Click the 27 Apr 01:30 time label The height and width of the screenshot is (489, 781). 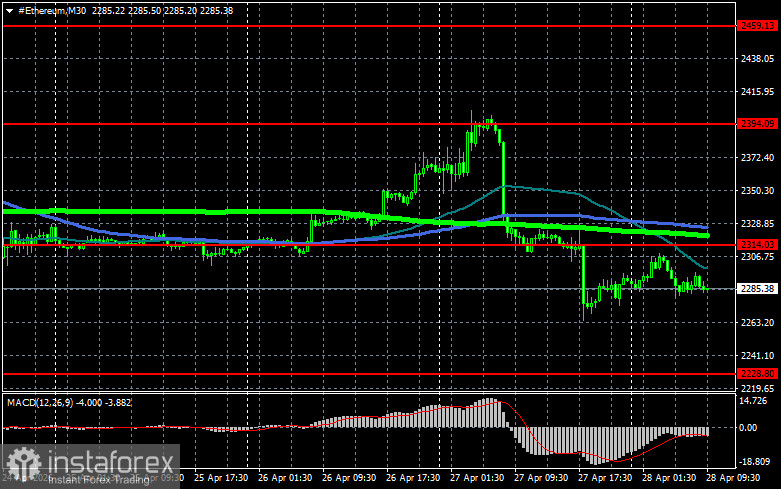(477, 478)
